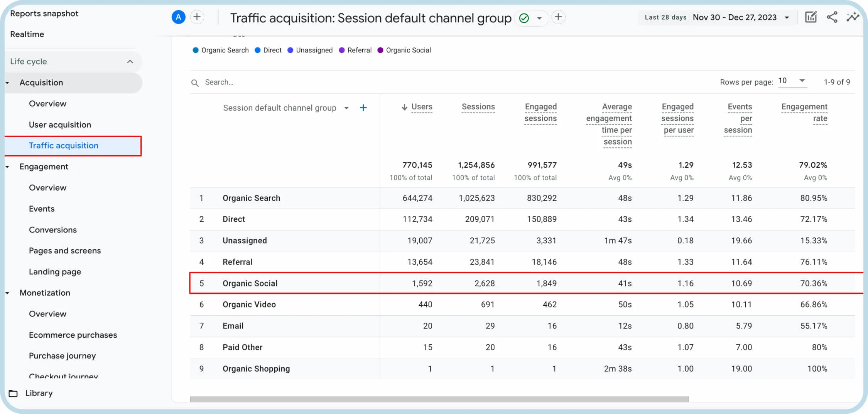The height and width of the screenshot is (414, 868).
Task: Go to Pages and screens report
Action: [x=65, y=251]
